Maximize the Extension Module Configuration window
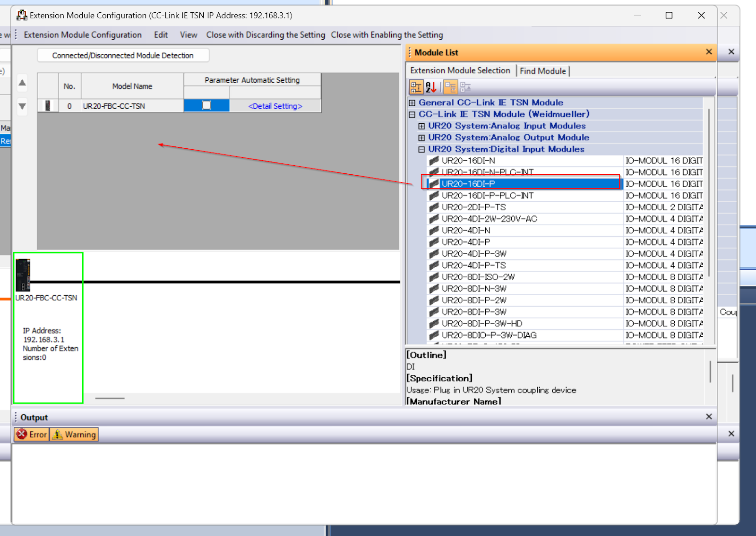The image size is (756, 536). click(x=669, y=15)
